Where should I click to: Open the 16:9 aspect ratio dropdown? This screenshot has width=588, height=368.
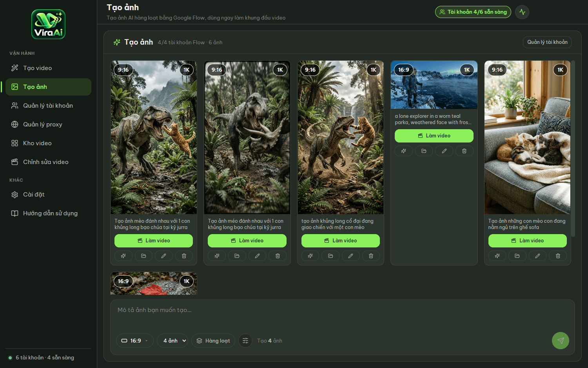point(135,341)
